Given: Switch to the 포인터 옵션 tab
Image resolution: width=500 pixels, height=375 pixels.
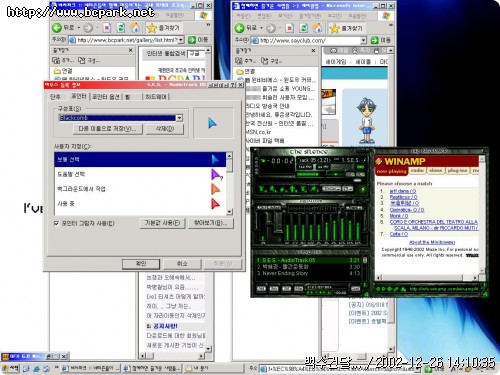Looking at the screenshot, I should (x=105, y=97).
